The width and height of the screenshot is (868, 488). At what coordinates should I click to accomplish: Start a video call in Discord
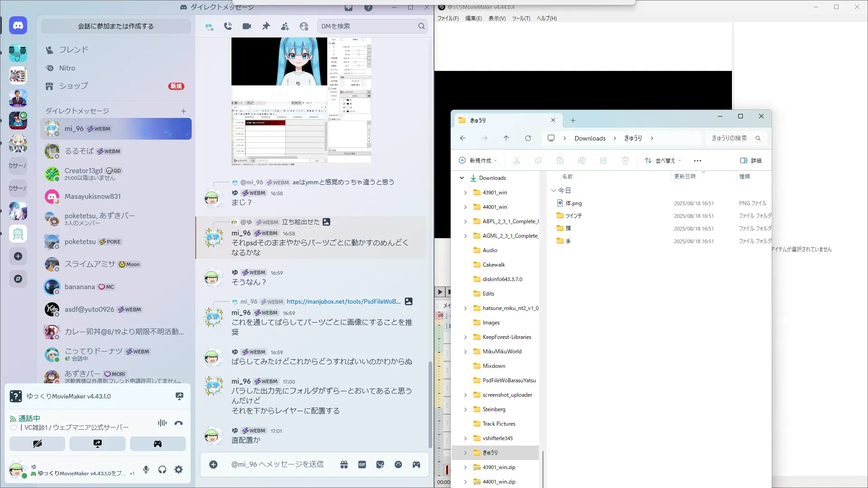(x=247, y=26)
